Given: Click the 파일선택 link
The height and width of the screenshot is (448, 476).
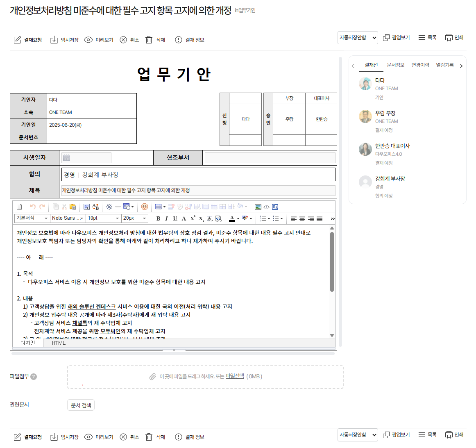Looking at the screenshot, I should (234, 376).
